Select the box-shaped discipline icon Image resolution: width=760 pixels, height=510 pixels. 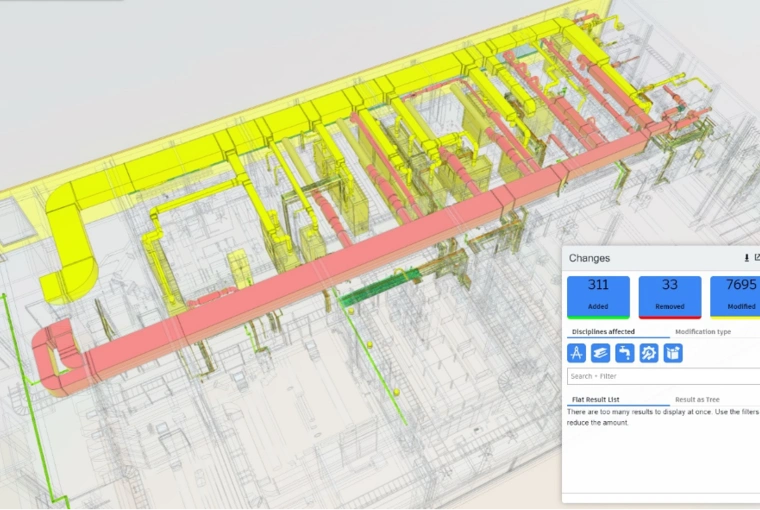coord(673,352)
